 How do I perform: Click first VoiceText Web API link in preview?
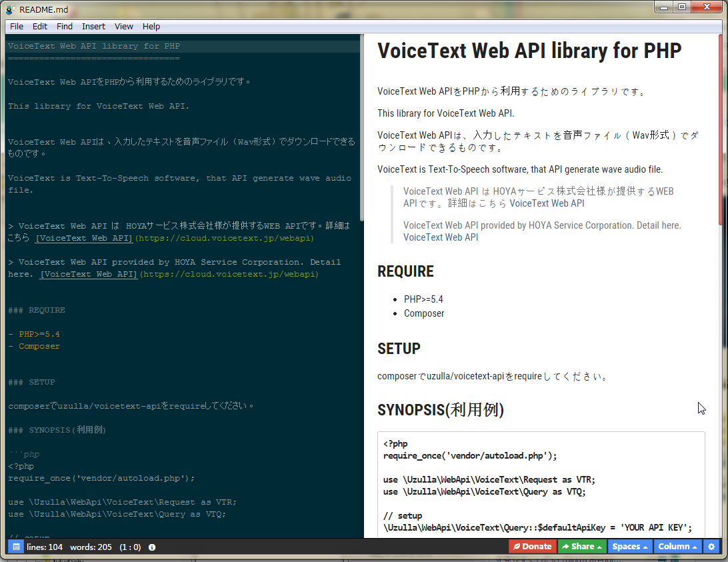click(x=547, y=203)
